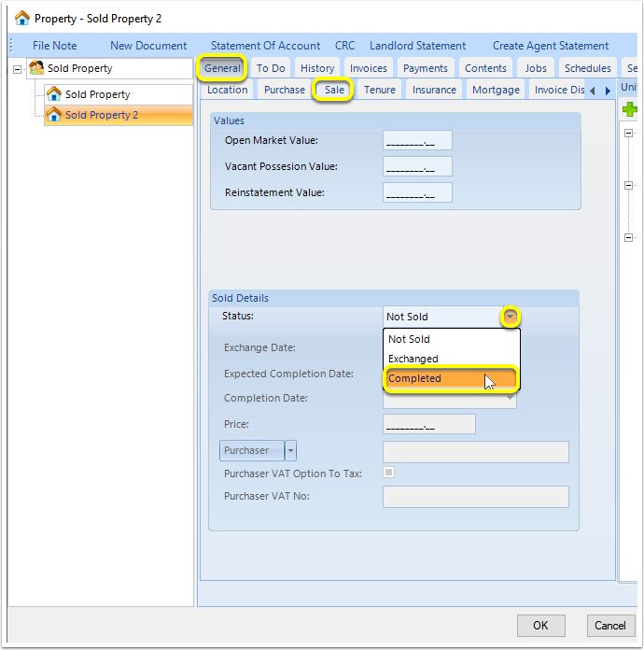Switch to the Sale sub-tab
The height and width of the screenshot is (650, 644).
[x=334, y=90]
